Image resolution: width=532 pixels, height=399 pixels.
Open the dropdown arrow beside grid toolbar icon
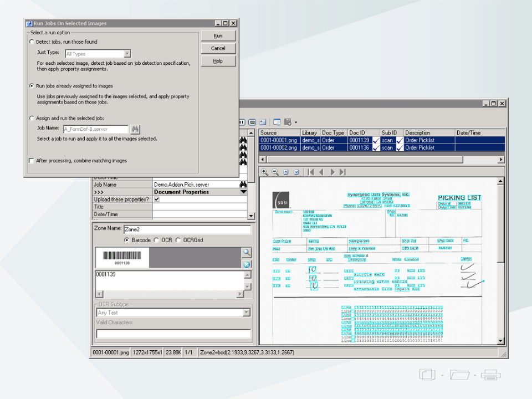296,122
